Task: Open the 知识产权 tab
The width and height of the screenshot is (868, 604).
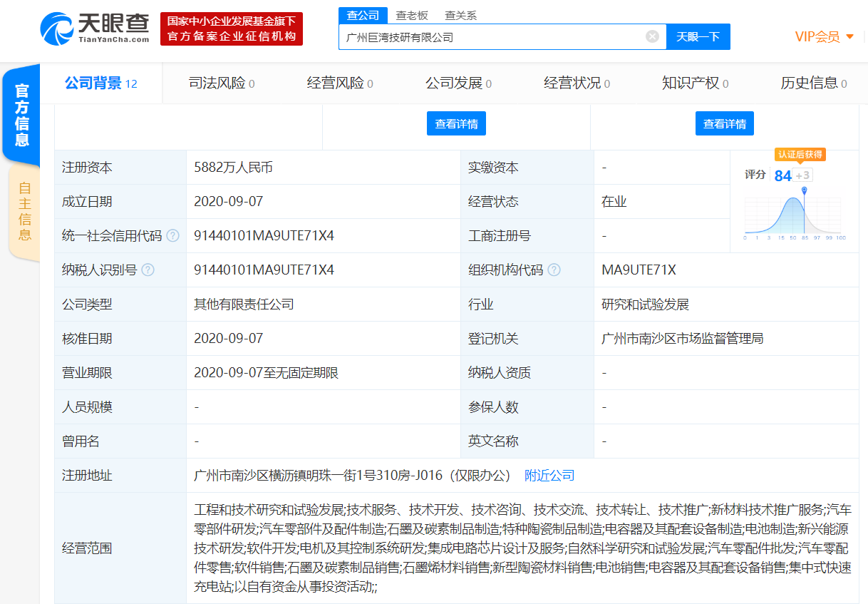Action: [695, 83]
